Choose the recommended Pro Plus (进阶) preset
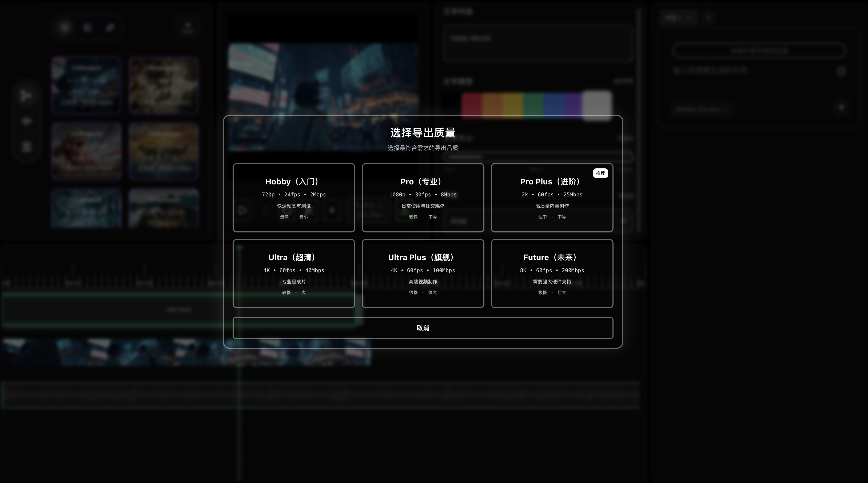868x483 pixels. click(552, 198)
